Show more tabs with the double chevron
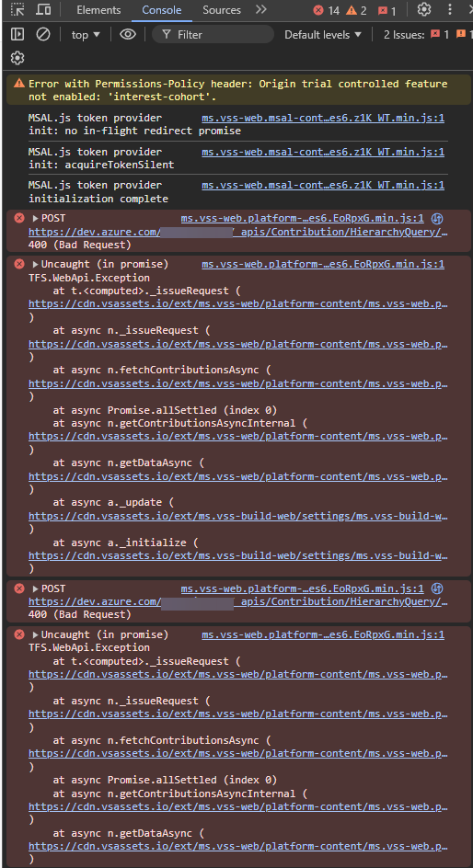This screenshot has width=473, height=868. pos(261,9)
